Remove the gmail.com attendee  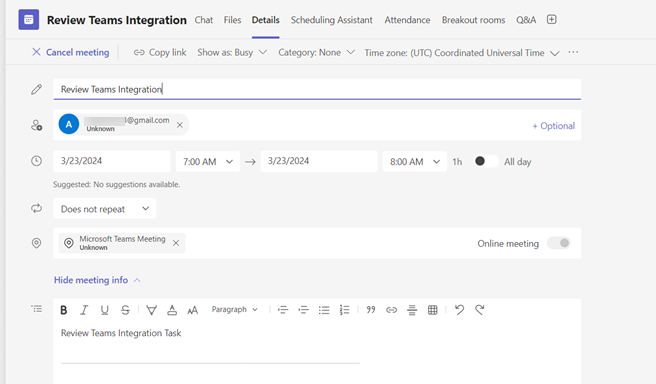(179, 125)
